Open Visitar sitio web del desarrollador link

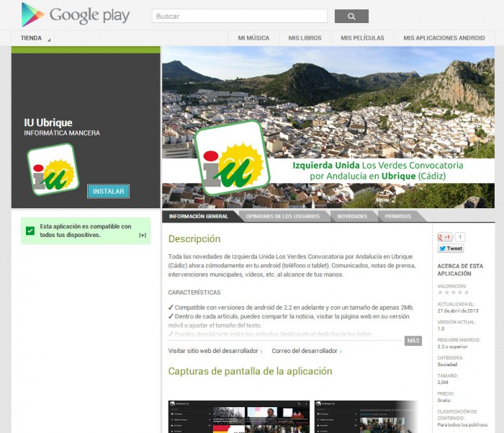(x=215, y=351)
